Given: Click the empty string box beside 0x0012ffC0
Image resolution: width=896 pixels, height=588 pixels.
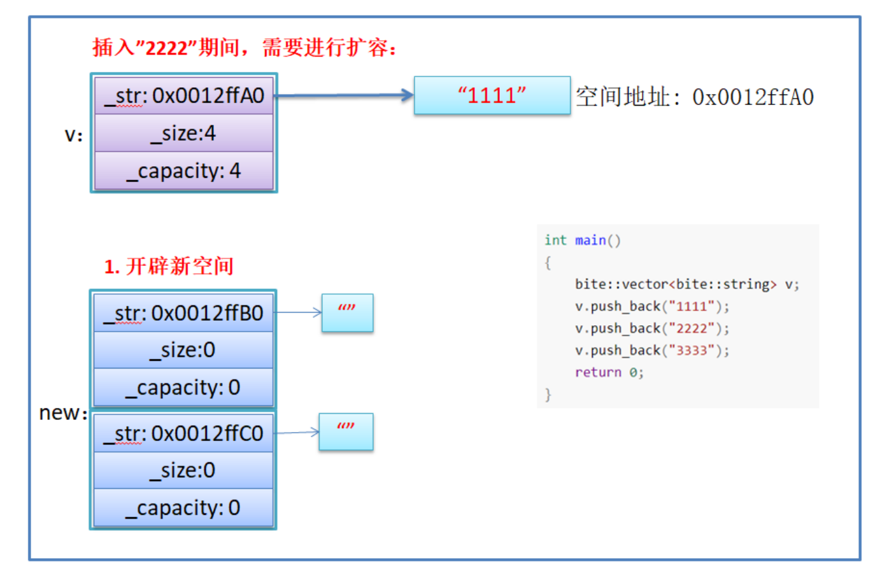Looking at the screenshot, I should click(x=346, y=432).
